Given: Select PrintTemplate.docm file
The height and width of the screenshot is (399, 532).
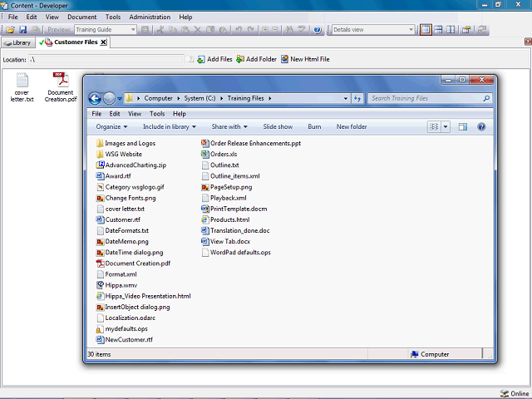Looking at the screenshot, I should 234,209.
